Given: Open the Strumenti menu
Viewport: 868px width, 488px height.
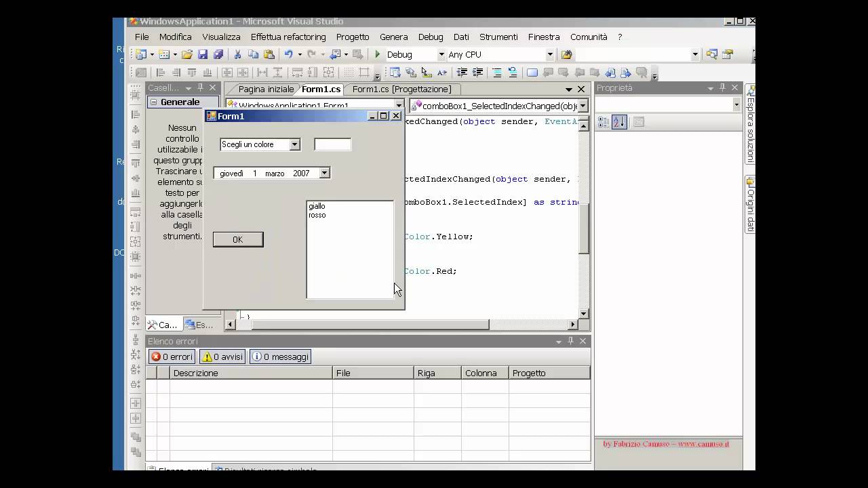Looking at the screenshot, I should click(x=498, y=37).
